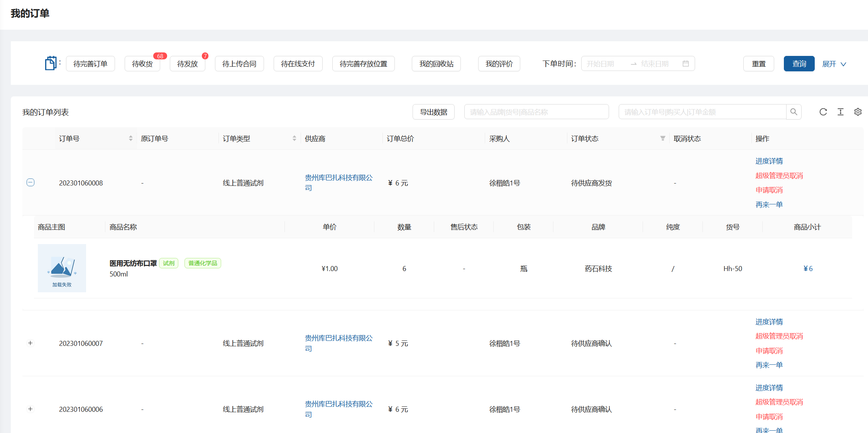Click order number 202301060008

(x=81, y=183)
